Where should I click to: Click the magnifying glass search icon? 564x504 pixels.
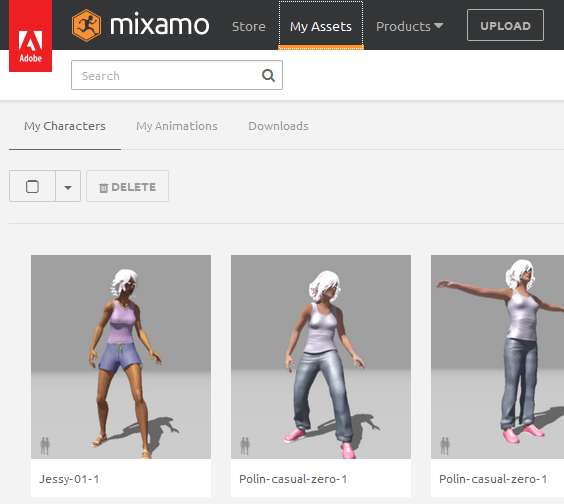tap(268, 76)
